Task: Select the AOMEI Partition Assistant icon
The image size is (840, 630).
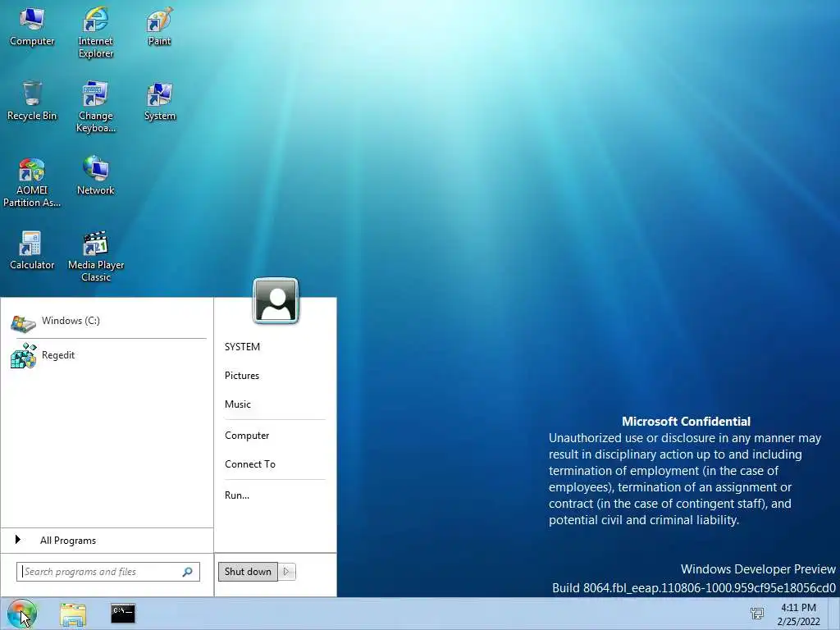Action: pos(32,169)
